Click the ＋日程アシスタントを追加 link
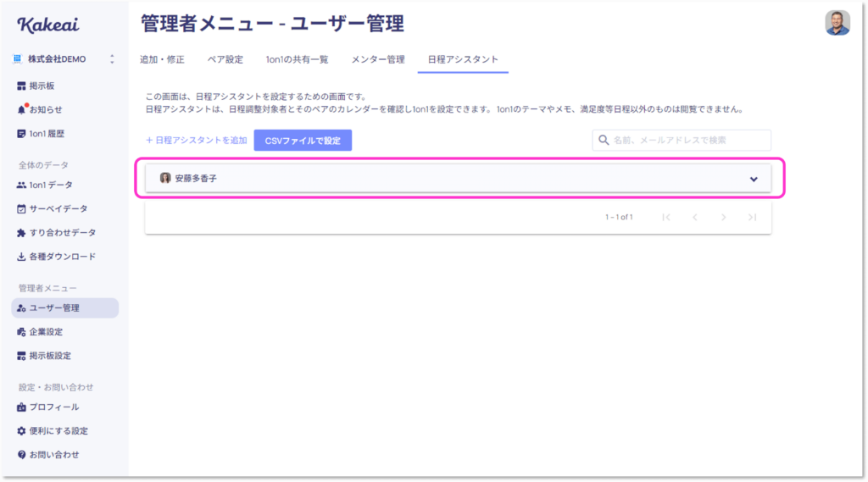 pos(196,140)
